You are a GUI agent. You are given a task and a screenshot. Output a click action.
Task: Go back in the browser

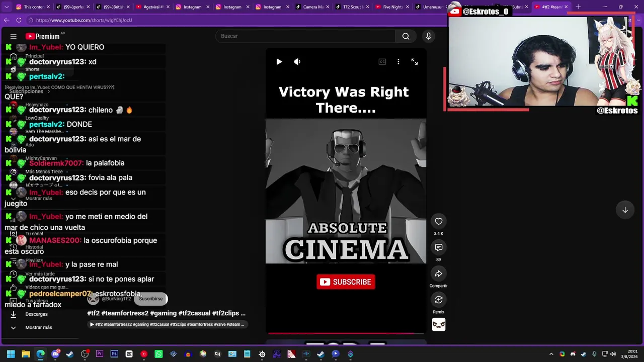(7, 20)
